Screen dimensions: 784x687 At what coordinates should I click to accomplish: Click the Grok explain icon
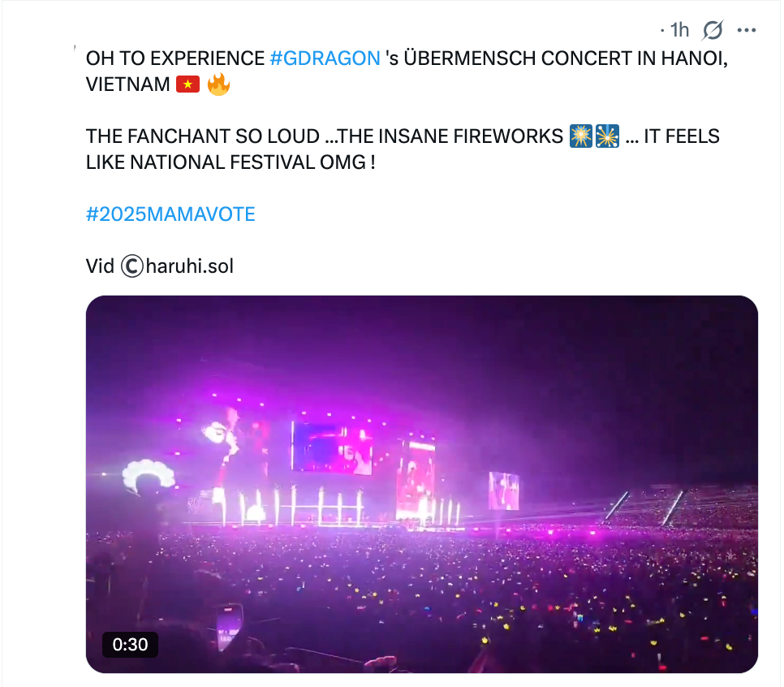click(713, 31)
